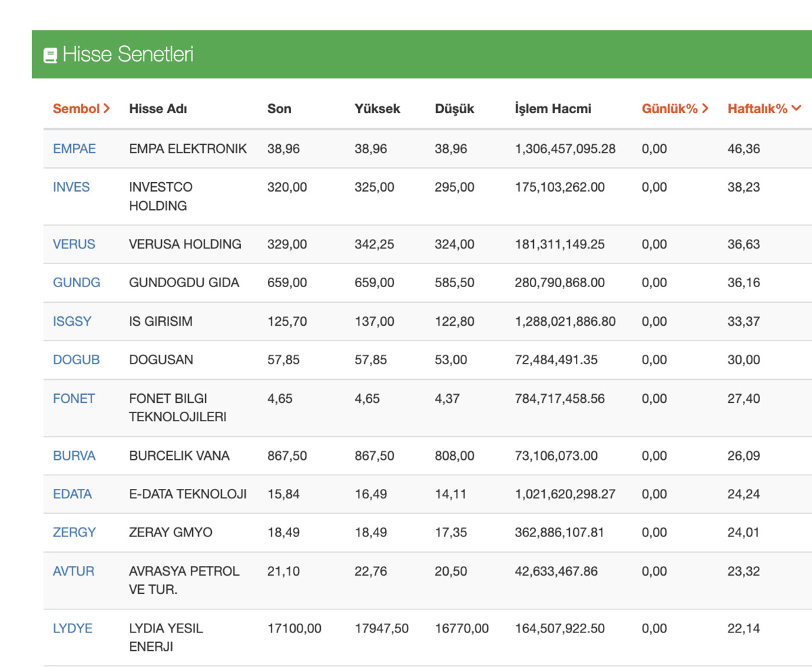Image resolution: width=812 pixels, height=667 pixels.
Task: Open the LYDYE stock link
Action: coord(72,628)
